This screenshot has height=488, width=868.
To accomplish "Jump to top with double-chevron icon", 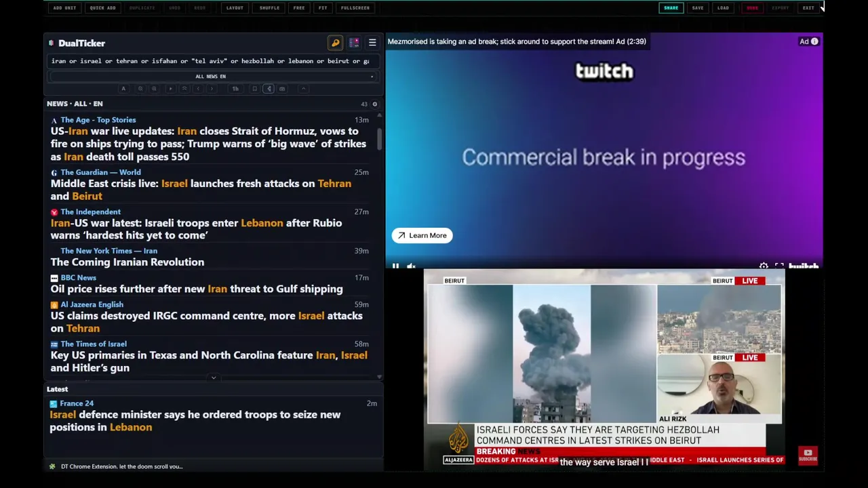I will [x=184, y=89].
